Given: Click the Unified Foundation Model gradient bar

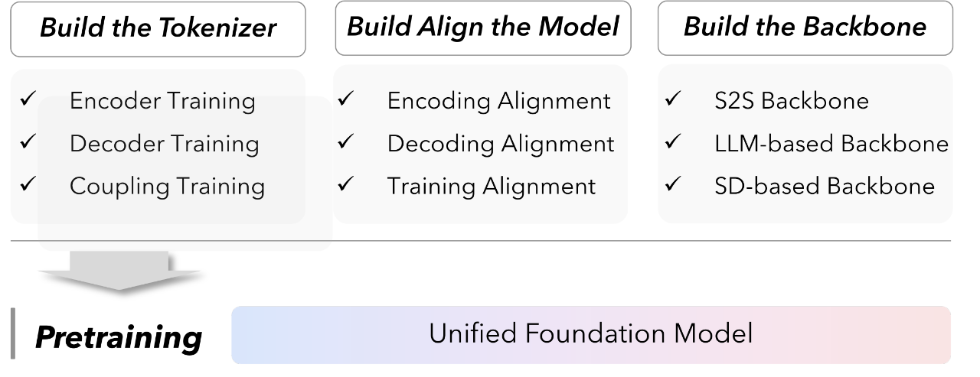Looking at the screenshot, I should tap(590, 334).
